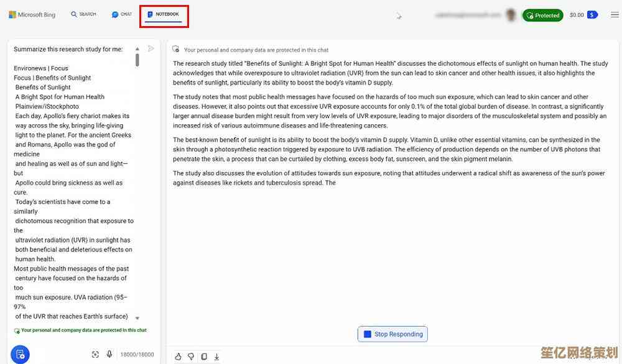Dislike the response with thumbs down

coord(191,357)
